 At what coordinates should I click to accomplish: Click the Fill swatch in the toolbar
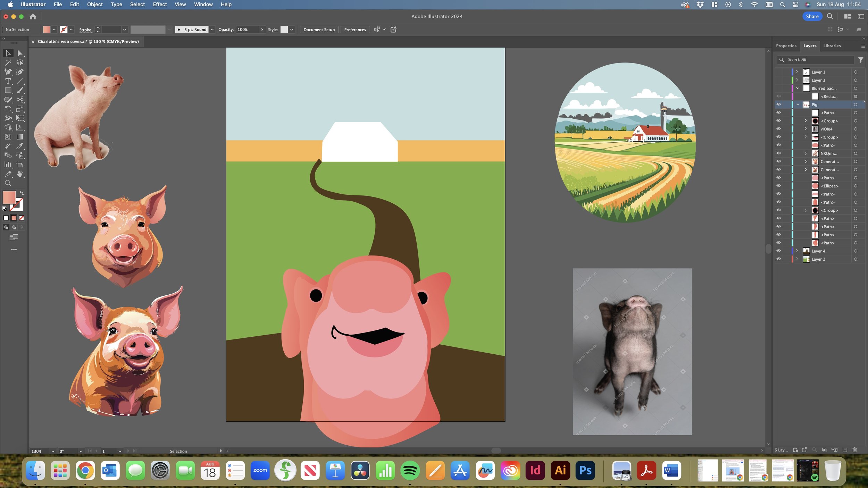pyautogui.click(x=9, y=197)
